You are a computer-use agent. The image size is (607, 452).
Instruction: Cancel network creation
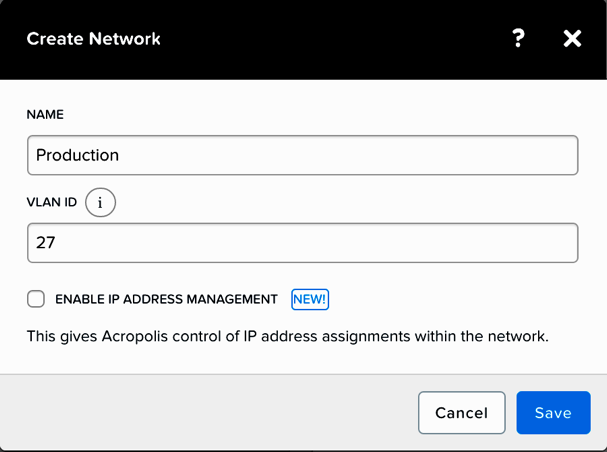tap(462, 413)
